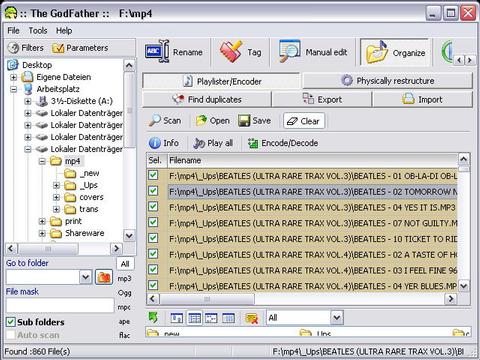Viewport: 480px width, 360px height.
Task: Toggle checkbox for the 01 OB-LA-DI file row
Action: 153,175
